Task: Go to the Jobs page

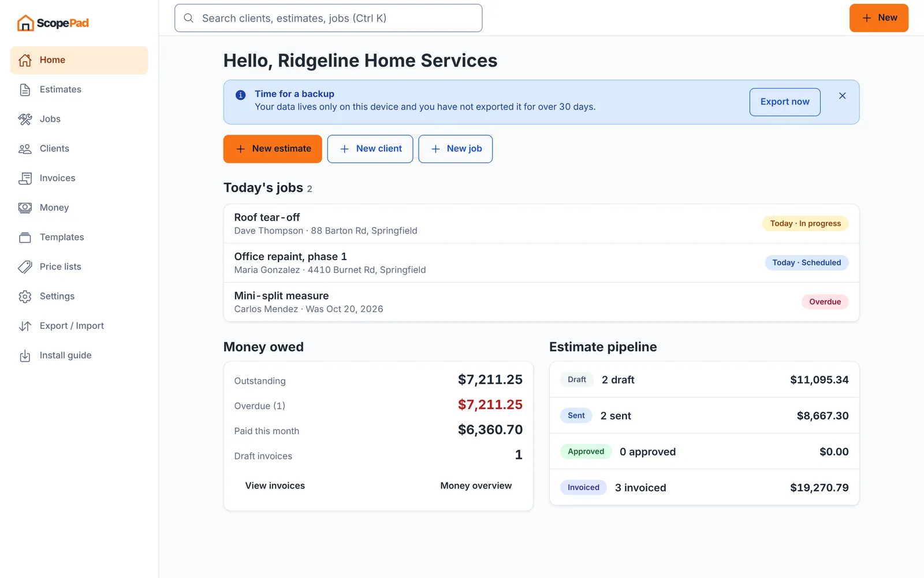Action: [x=79, y=119]
